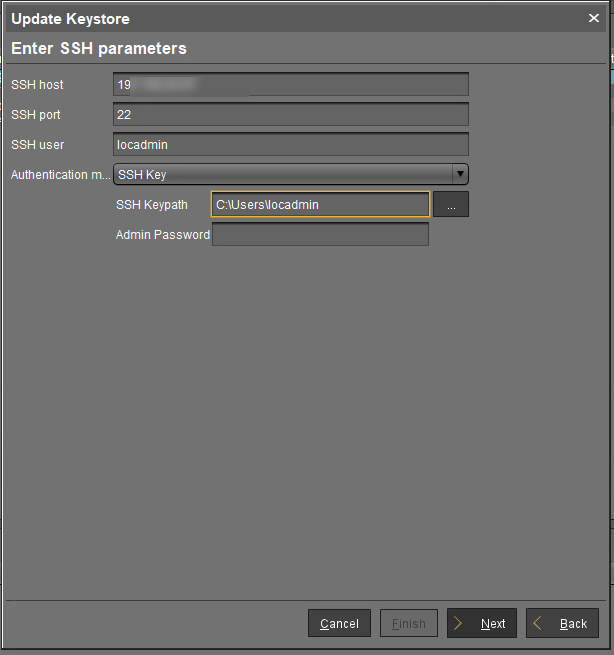Click the Update Keystore title bar
614x655 pixels.
(250, 18)
